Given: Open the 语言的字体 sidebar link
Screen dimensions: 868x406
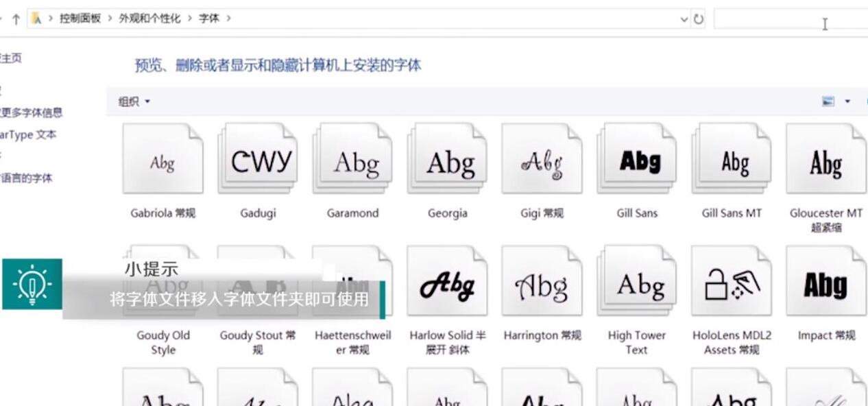Looking at the screenshot, I should [x=26, y=178].
